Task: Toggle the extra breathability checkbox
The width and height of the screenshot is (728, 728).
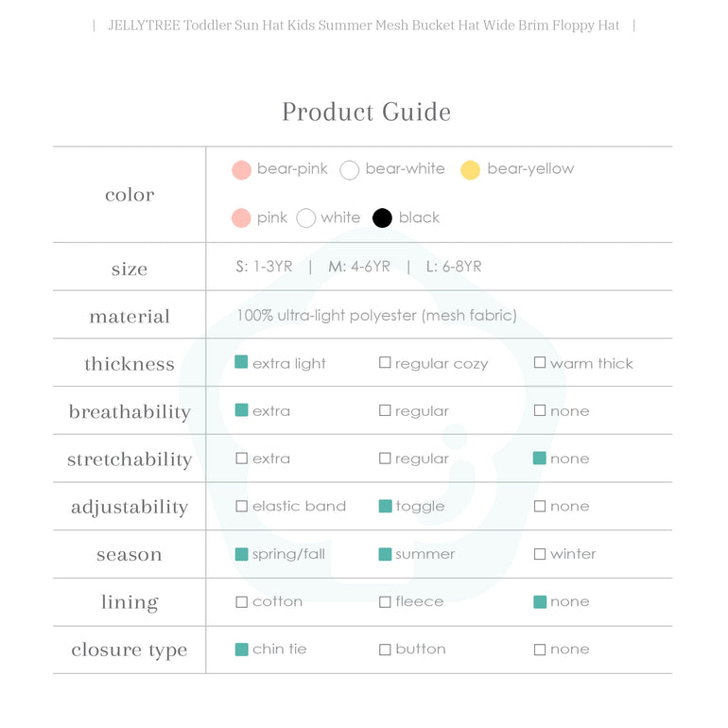Action: (241, 410)
